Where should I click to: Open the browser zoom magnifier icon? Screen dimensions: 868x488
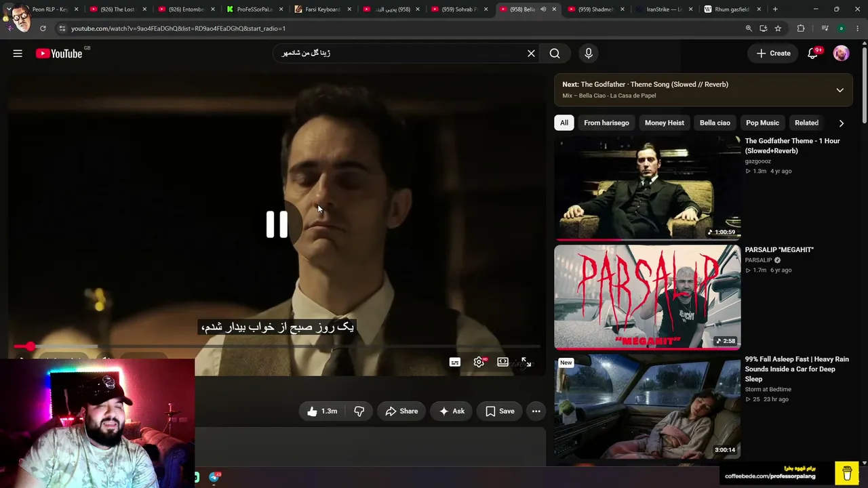click(x=749, y=28)
